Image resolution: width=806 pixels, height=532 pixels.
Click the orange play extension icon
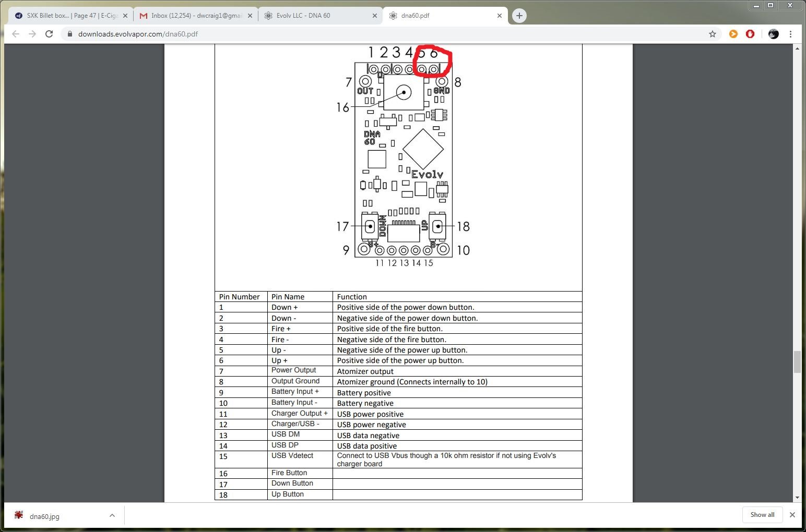coord(733,34)
